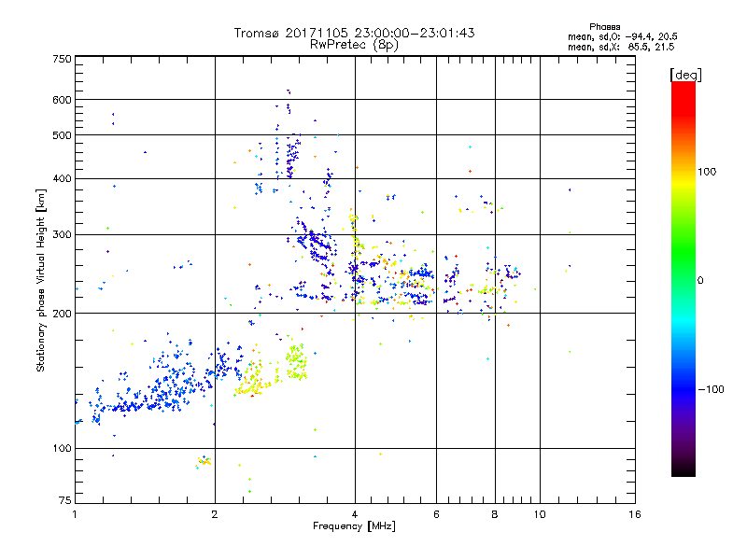The width and height of the screenshot is (747, 560).
Task: Click the '[deg]' colorbar label
Action: 685,75
